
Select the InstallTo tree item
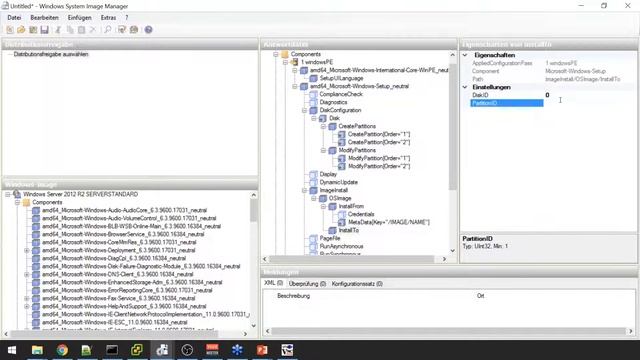point(349,230)
